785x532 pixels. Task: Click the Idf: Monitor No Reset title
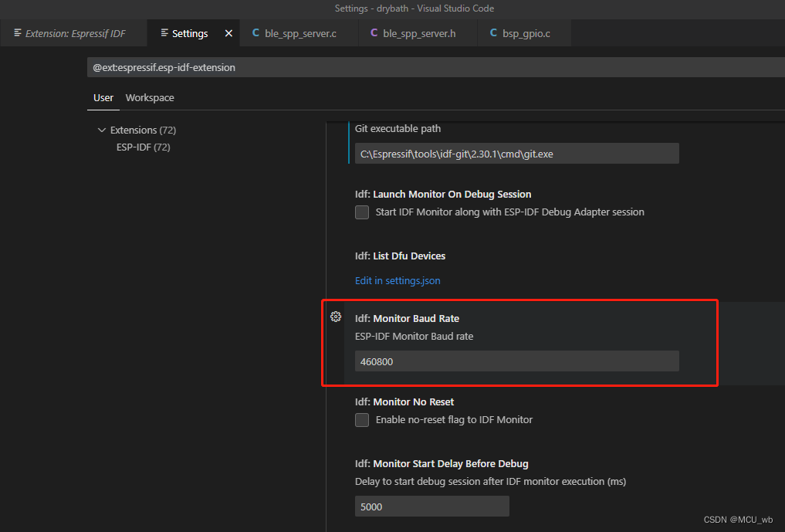[404, 402]
